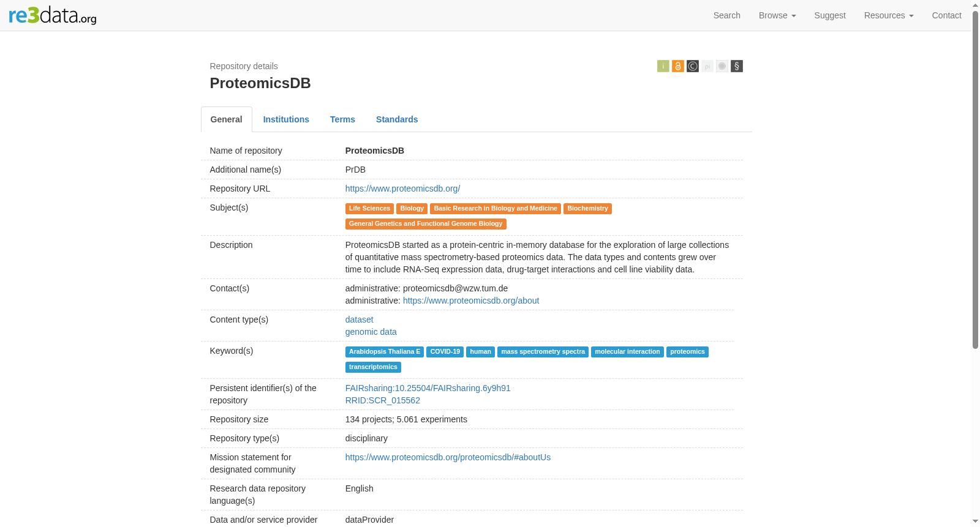
Task: Open the RRID:SCR_015562 identifier link
Action: (x=382, y=400)
